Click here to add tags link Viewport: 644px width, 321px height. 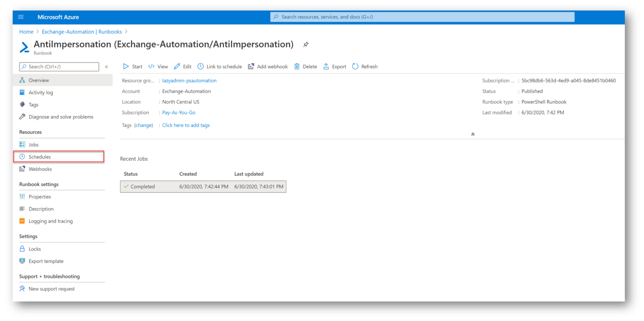pos(186,125)
